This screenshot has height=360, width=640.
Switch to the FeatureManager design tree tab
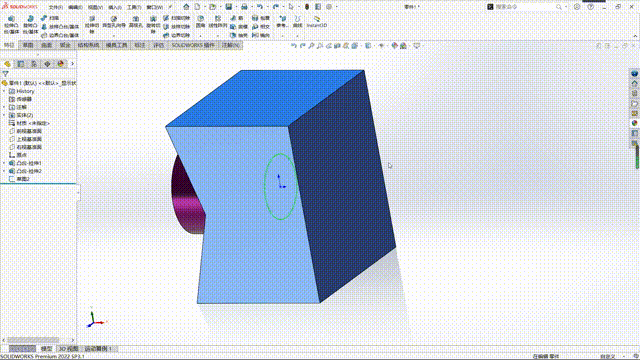pyautogui.click(x=7, y=64)
